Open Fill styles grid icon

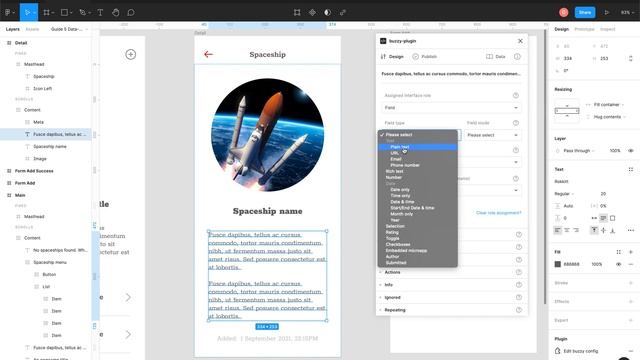(x=618, y=252)
